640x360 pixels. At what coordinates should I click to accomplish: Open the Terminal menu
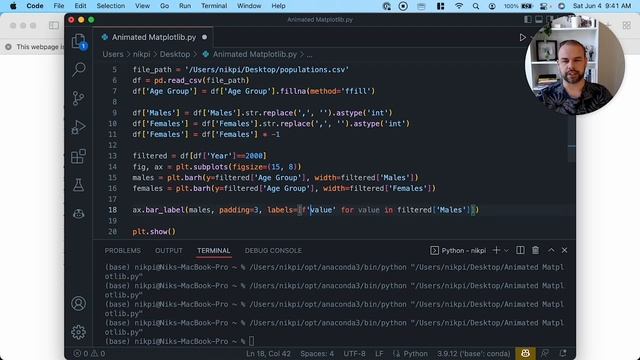point(214,6)
